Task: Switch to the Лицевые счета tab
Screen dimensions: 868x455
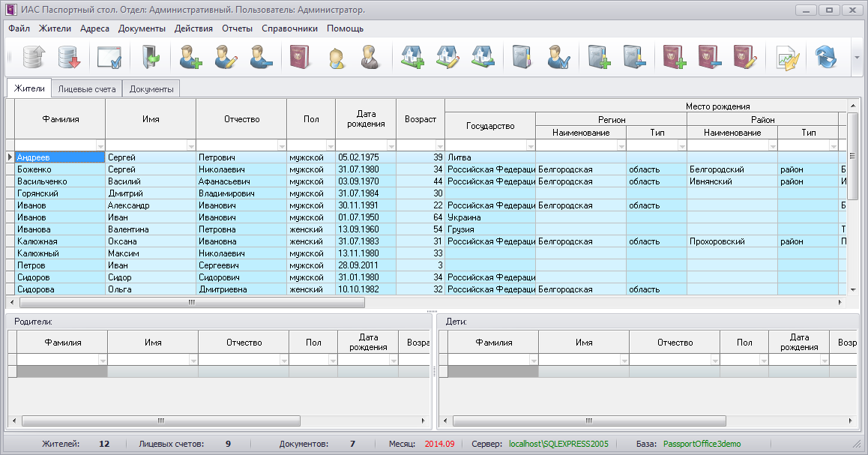Action: tap(87, 89)
